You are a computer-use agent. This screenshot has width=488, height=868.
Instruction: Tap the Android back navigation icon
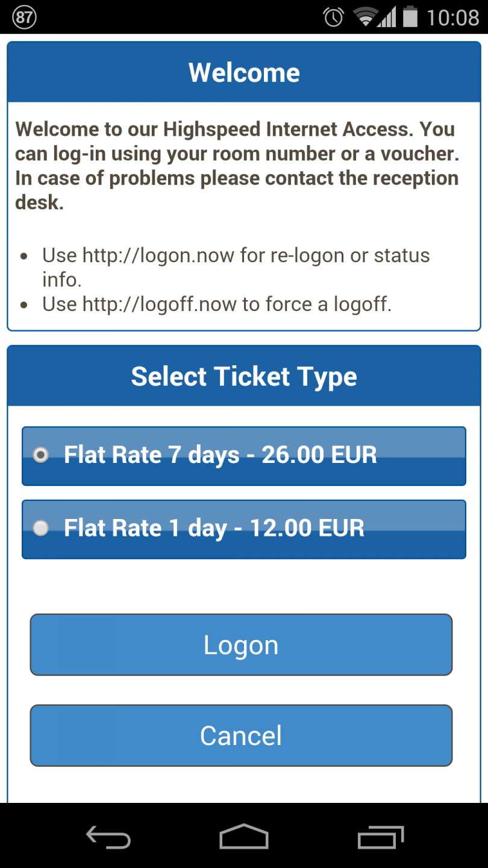click(x=108, y=837)
